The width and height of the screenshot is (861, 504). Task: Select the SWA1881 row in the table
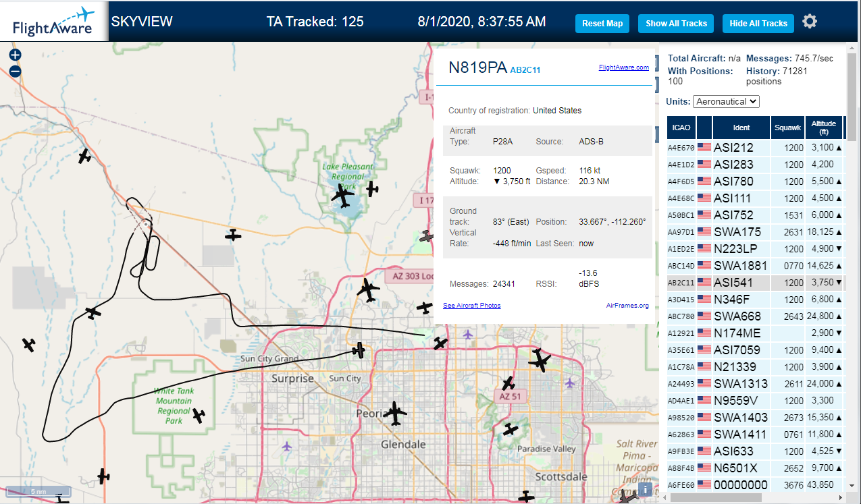(755, 266)
